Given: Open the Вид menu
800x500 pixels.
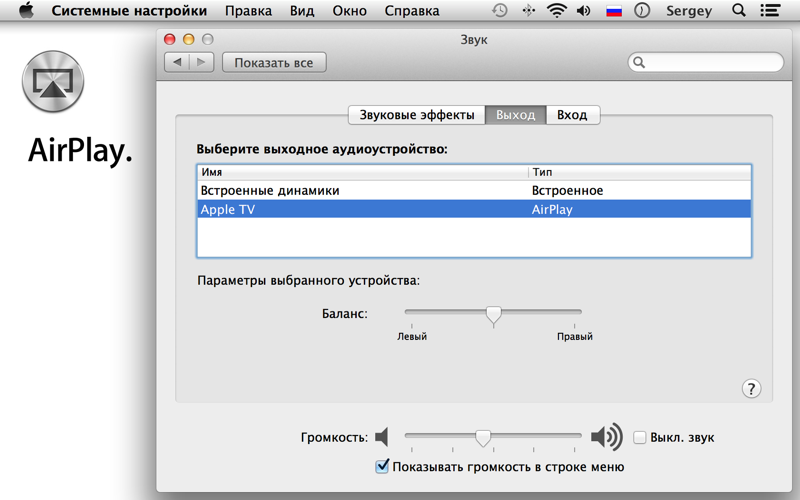Looking at the screenshot, I should click(x=302, y=11).
